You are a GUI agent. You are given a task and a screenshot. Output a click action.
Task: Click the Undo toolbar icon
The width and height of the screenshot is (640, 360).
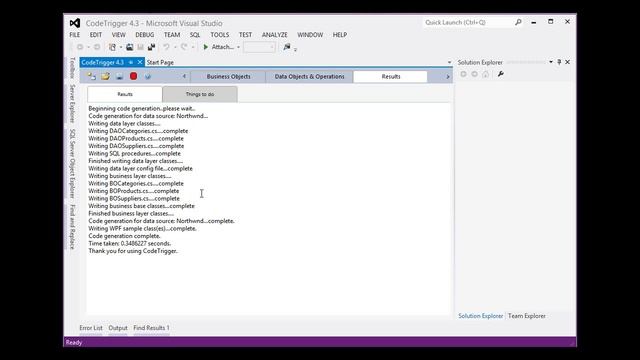pyautogui.click(x=167, y=47)
